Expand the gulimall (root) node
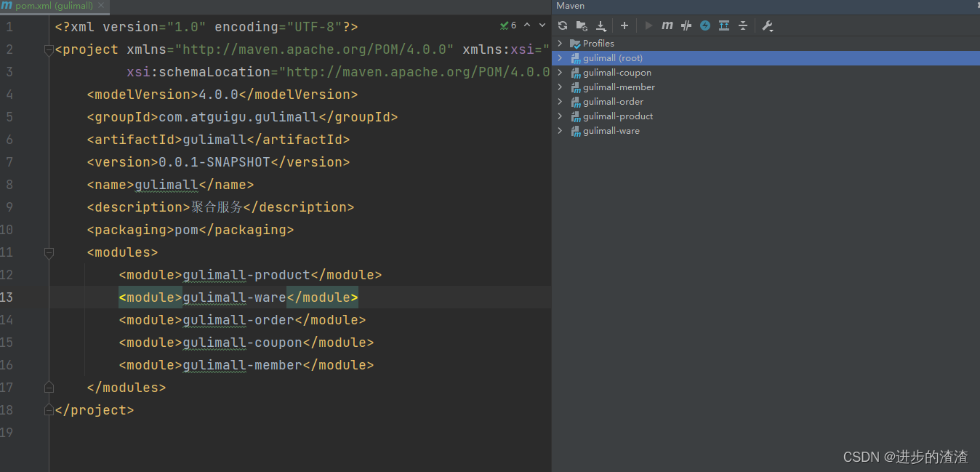 560,58
